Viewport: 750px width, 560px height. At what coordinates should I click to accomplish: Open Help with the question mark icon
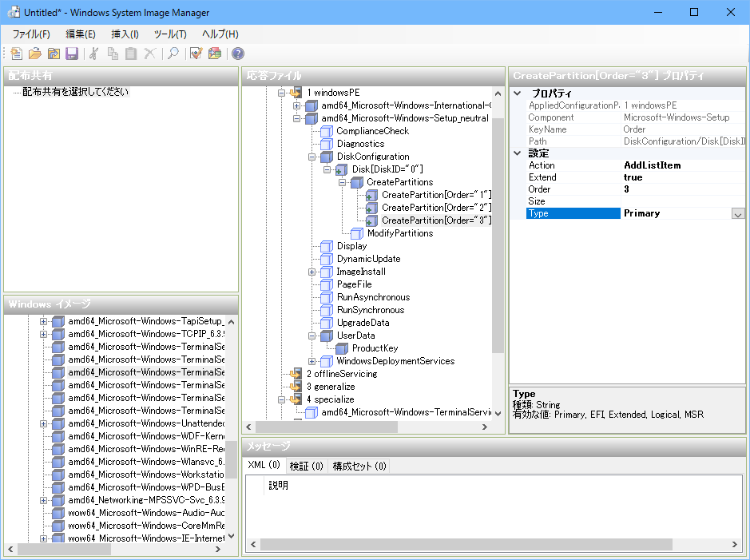pyautogui.click(x=238, y=54)
